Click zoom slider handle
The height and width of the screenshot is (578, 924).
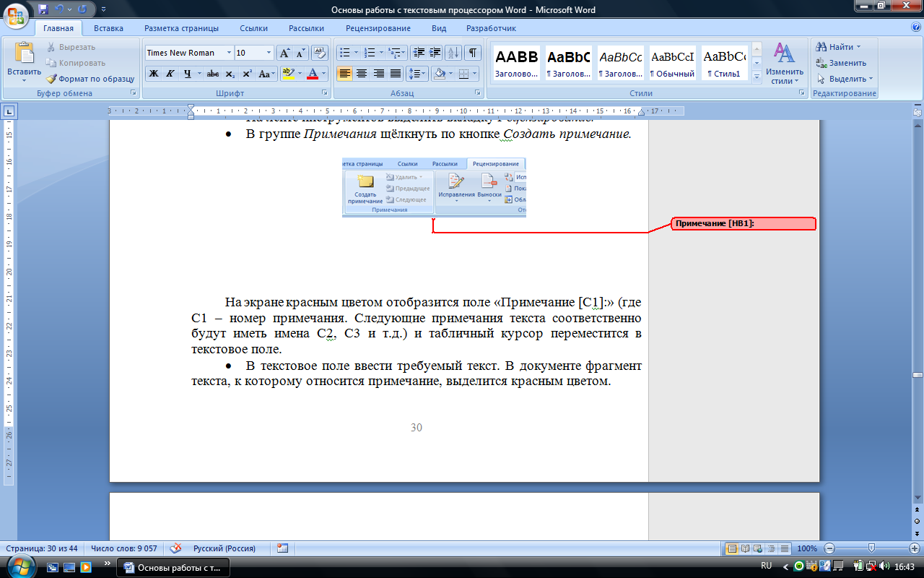872,548
